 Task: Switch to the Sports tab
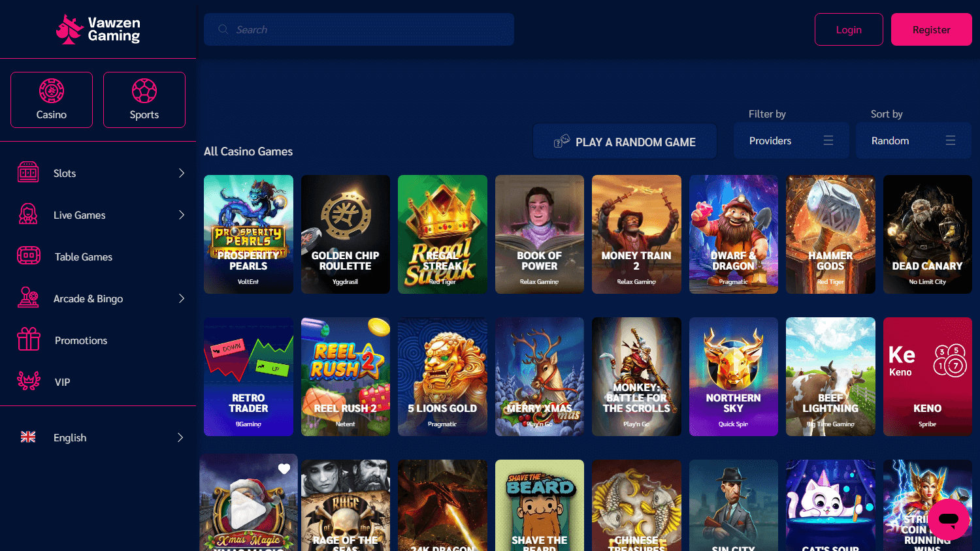(144, 99)
